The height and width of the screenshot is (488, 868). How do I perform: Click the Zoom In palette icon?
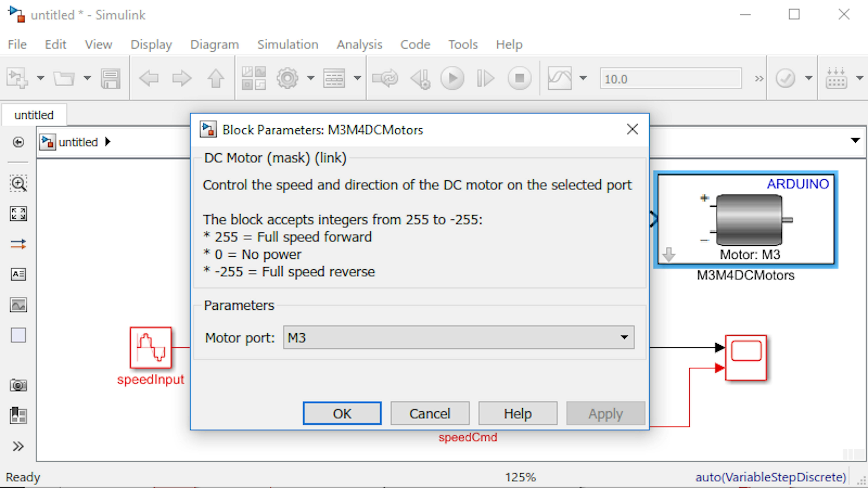point(18,183)
